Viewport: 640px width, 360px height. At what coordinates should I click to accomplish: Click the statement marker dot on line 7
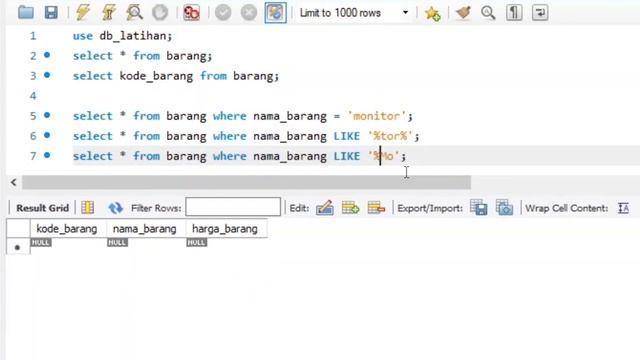pos(47,155)
